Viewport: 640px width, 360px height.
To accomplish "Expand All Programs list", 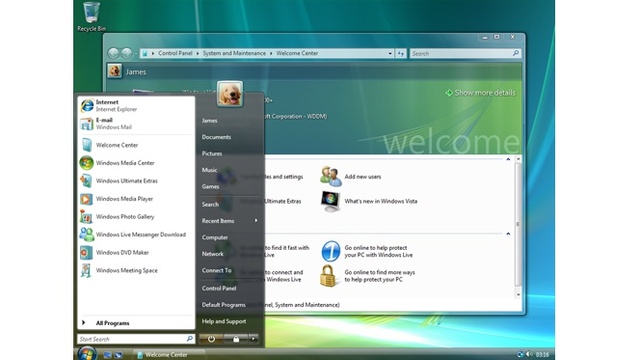I will 136,323.
